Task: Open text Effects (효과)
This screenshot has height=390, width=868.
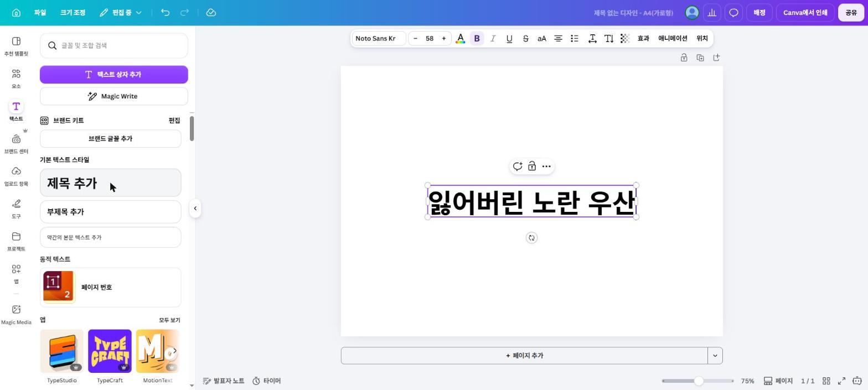Action: pyautogui.click(x=643, y=38)
